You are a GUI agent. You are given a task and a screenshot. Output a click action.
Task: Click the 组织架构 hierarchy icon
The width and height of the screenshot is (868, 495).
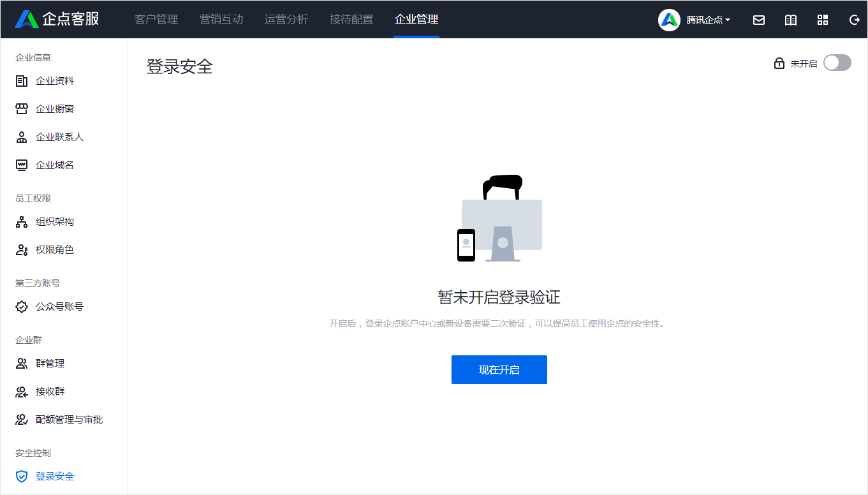click(22, 222)
